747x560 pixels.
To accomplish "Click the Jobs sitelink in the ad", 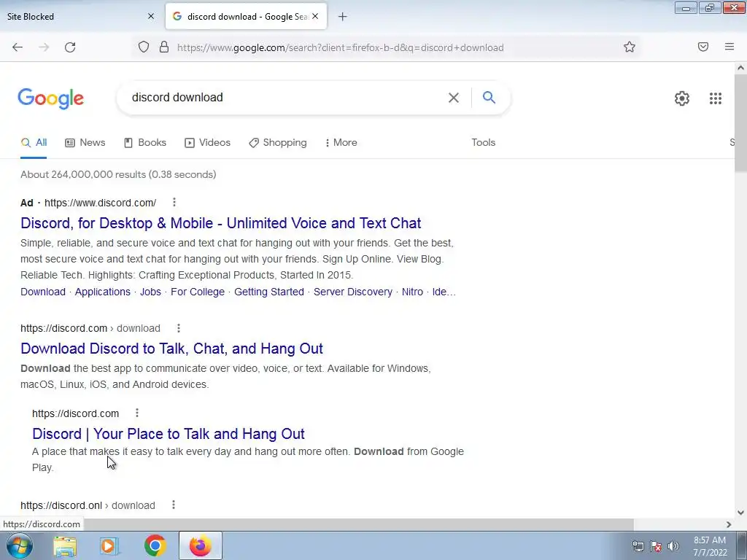I will pyautogui.click(x=150, y=292).
